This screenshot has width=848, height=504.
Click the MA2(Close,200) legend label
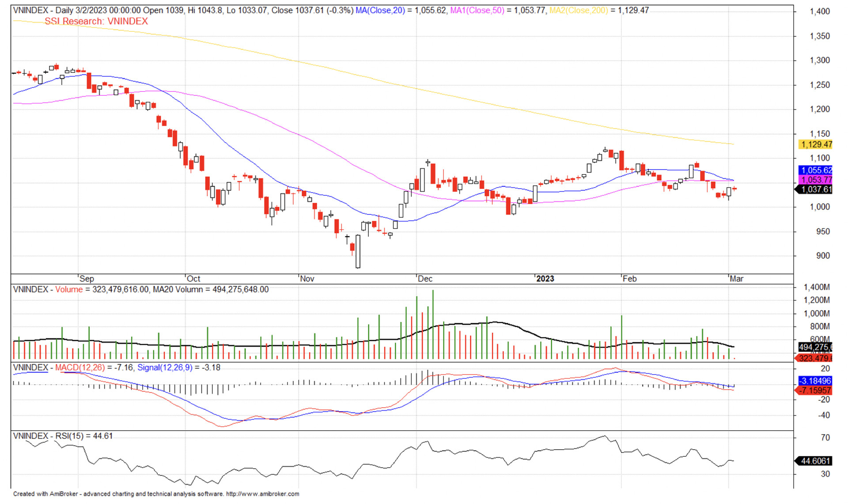pyautogui.click(x=578, y=10)
